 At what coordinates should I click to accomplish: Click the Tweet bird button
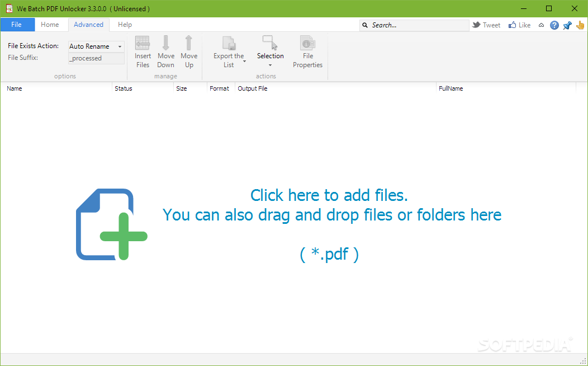(486, 25)
